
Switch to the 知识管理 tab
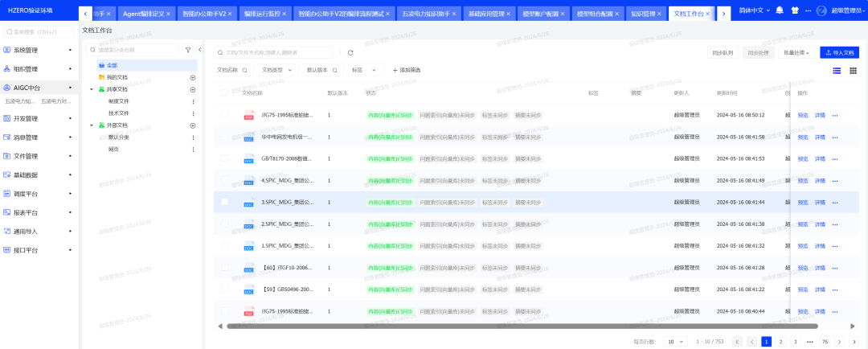point(646,14)
